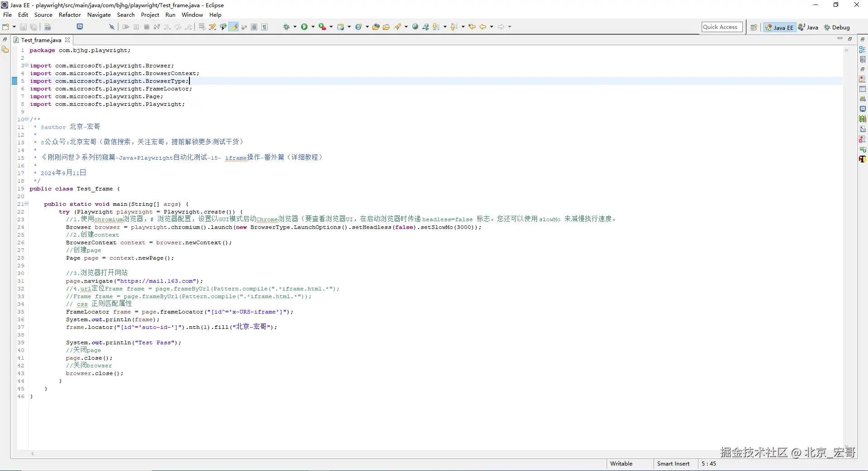Click the Search flashlight icon
The height and width of the screenshot is (471, 868).
coord(397,27)
